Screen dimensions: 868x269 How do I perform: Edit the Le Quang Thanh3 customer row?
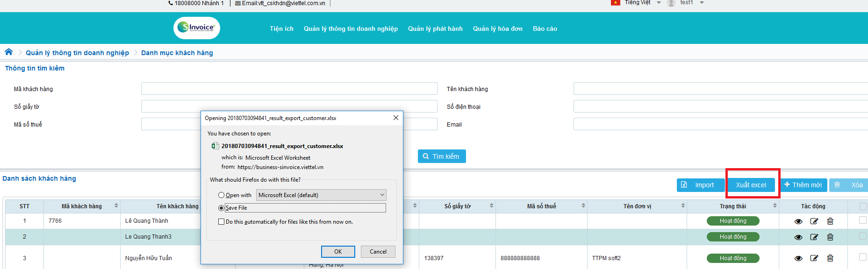coord(814,237)
